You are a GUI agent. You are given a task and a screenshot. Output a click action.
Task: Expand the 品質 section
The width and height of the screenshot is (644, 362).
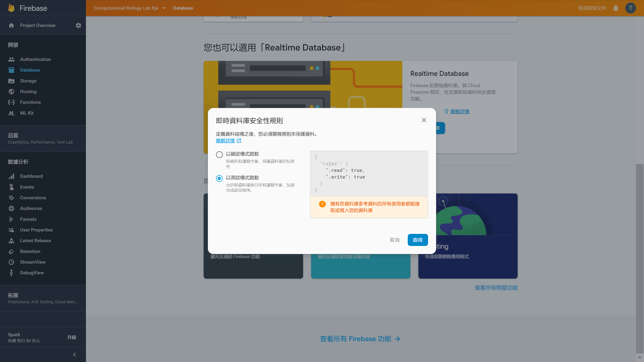click(43, 139)
